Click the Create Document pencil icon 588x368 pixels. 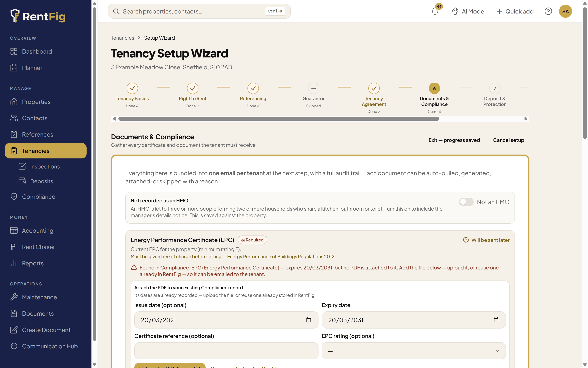click(14, 330)
